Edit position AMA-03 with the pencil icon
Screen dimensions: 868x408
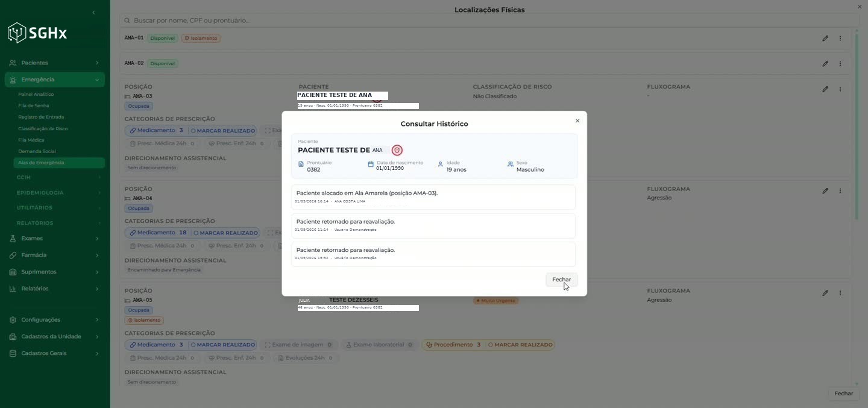(825, 89)
